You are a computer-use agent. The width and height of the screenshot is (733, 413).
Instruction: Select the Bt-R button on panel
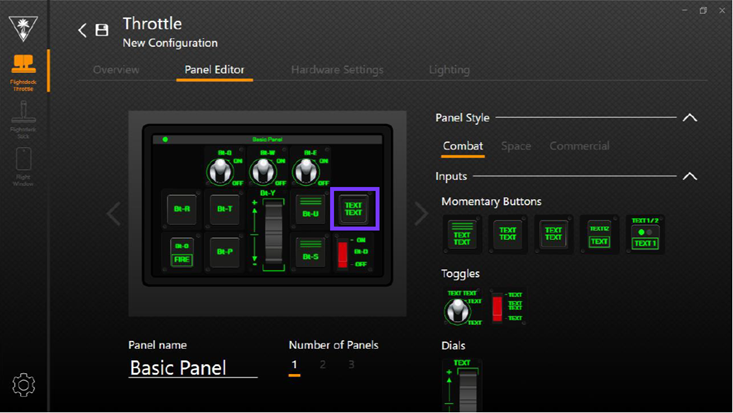(182, 209)
